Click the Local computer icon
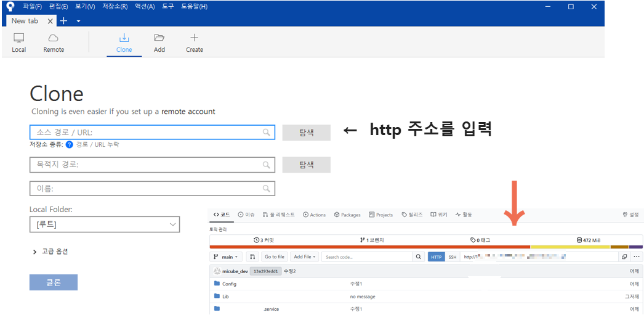The image size is (644, 328). 19,38
